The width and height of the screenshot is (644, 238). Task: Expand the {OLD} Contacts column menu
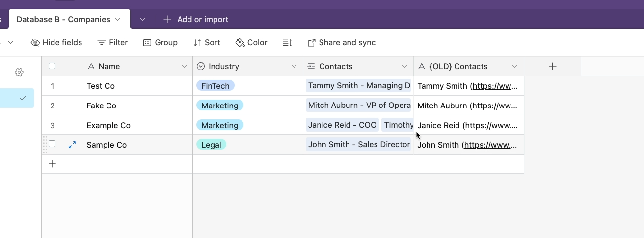tap(515, 66)
